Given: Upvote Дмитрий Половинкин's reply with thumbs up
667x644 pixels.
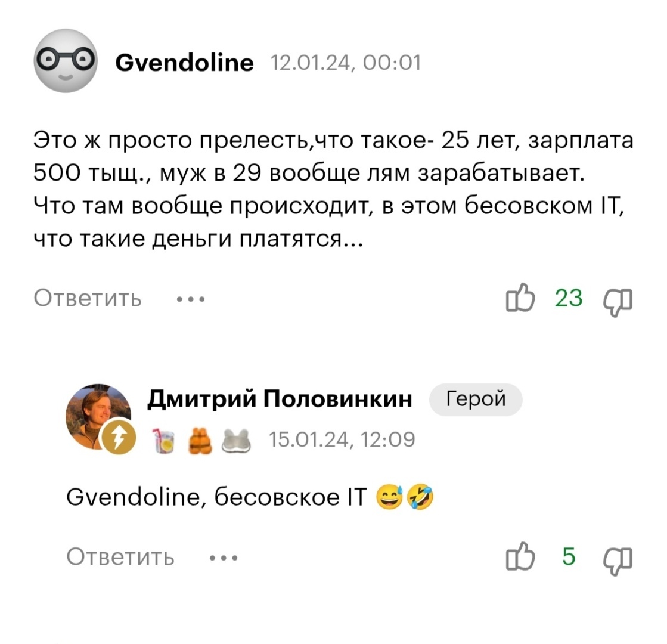Looking at the screenshot, I should point(521,557).
